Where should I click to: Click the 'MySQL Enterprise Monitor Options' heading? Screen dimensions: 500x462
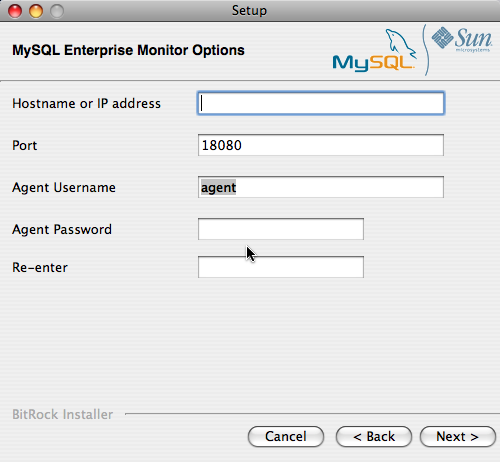coord(128,50)
